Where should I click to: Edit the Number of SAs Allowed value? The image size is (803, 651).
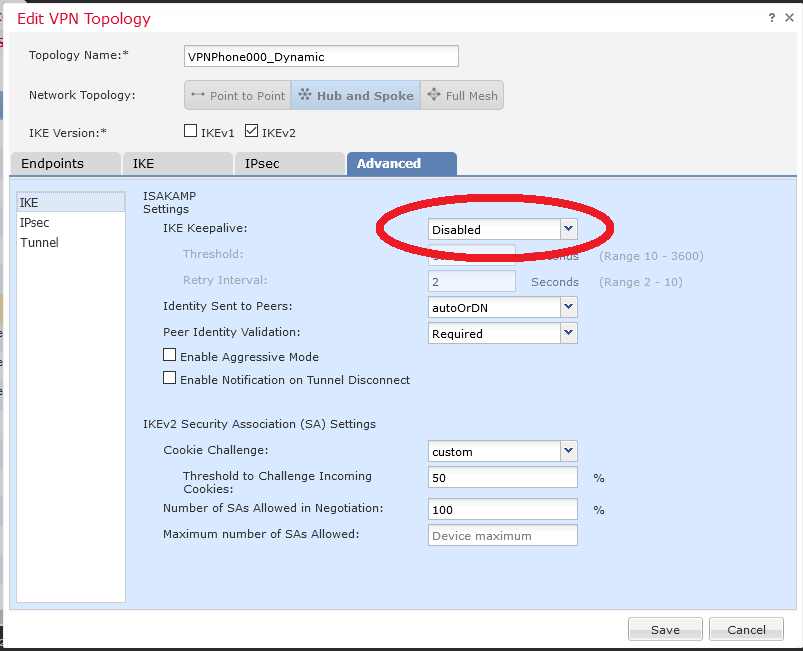(500, 509)
